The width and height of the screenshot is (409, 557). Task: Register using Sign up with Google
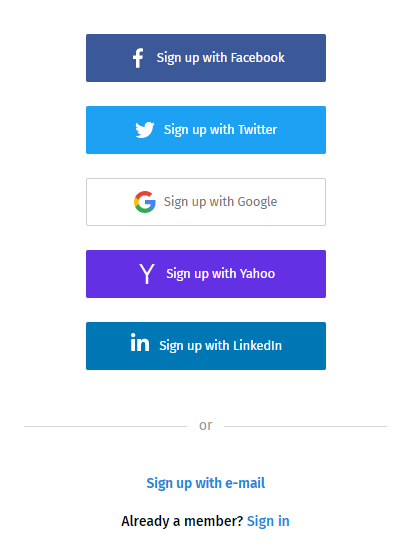206,202
